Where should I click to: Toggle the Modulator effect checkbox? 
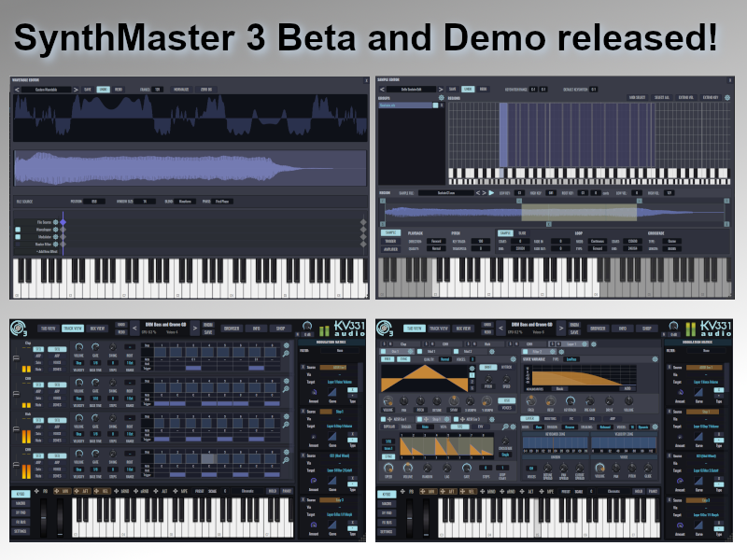point(18,237)
